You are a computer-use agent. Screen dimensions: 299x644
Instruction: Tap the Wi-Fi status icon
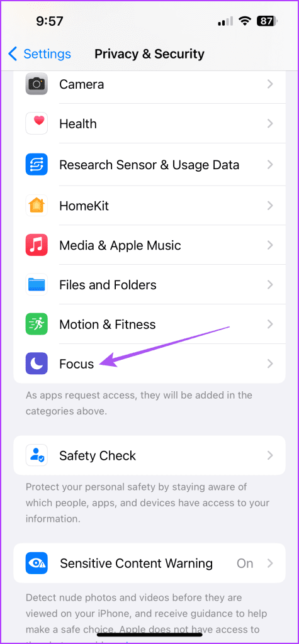(245, 21)
